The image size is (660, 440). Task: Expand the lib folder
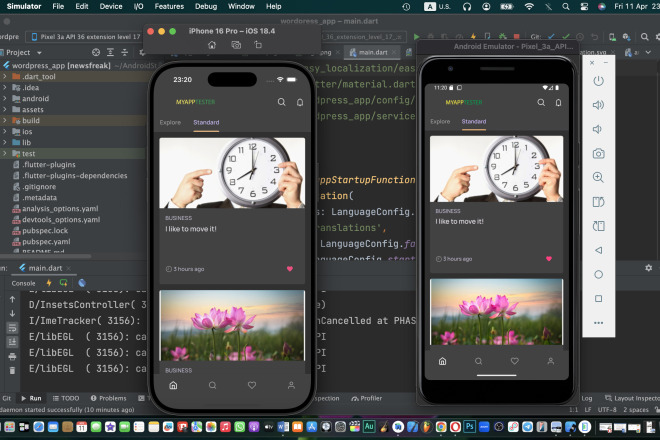[x=5, y=142]
